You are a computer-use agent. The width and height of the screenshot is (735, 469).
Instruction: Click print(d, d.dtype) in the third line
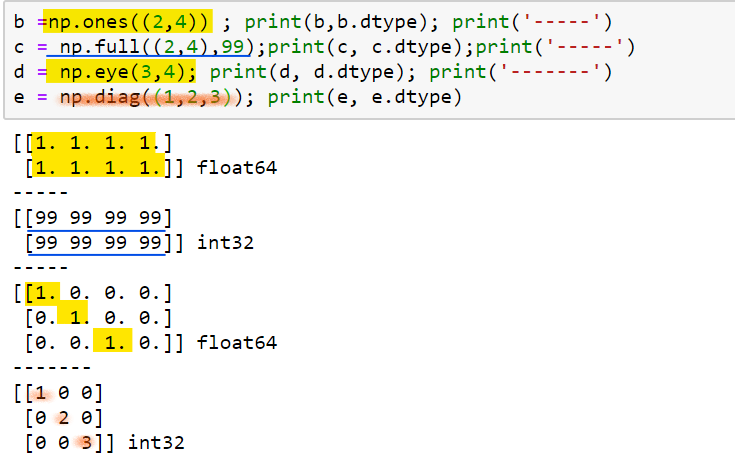click(x=307, y=72)
